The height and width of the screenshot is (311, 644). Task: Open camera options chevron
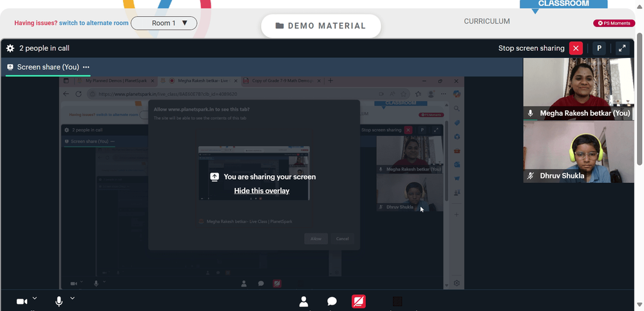[35, 298]
